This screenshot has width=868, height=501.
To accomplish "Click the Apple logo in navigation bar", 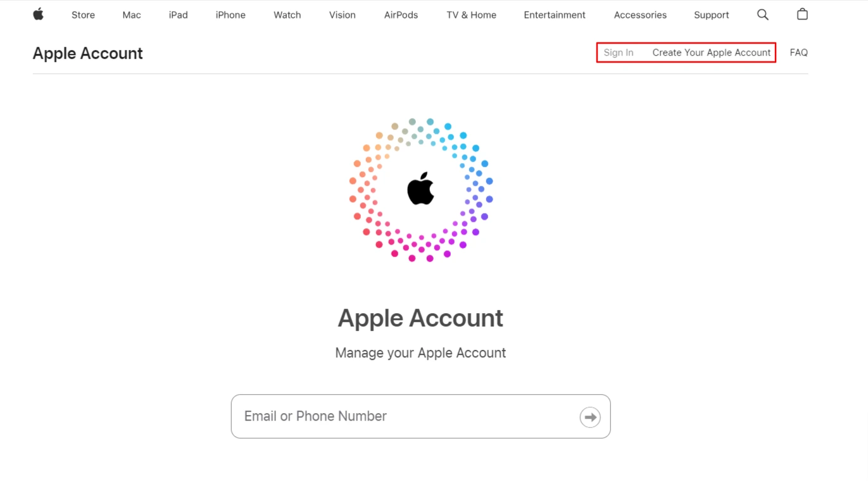I will click(39, 14).
